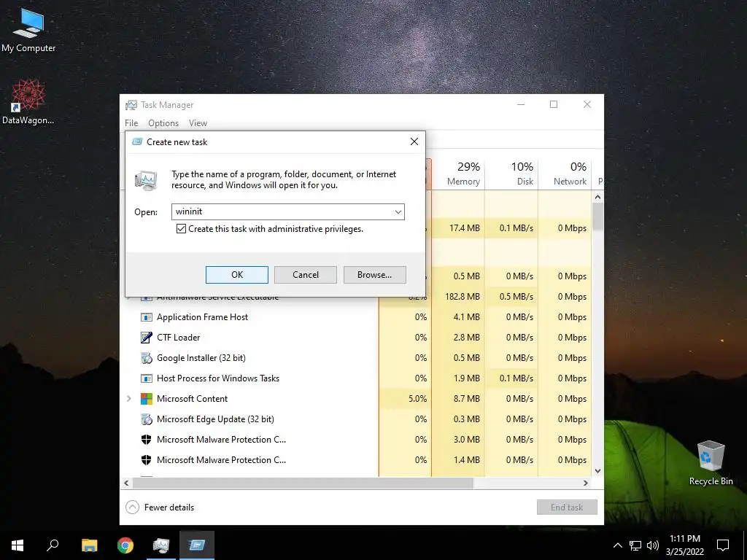Select Google Installer (32 bit) row

356,358
